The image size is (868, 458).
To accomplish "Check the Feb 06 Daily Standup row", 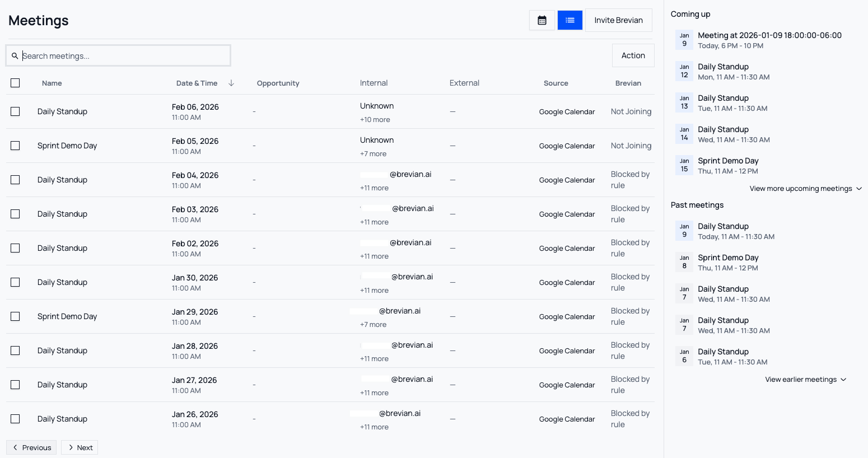I will coord(15,111).
